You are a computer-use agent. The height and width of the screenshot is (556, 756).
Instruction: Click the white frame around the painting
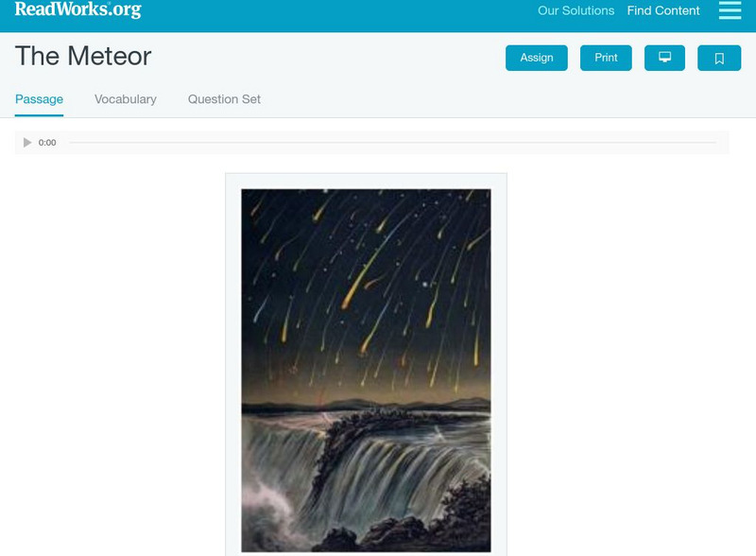coord(233,364)
